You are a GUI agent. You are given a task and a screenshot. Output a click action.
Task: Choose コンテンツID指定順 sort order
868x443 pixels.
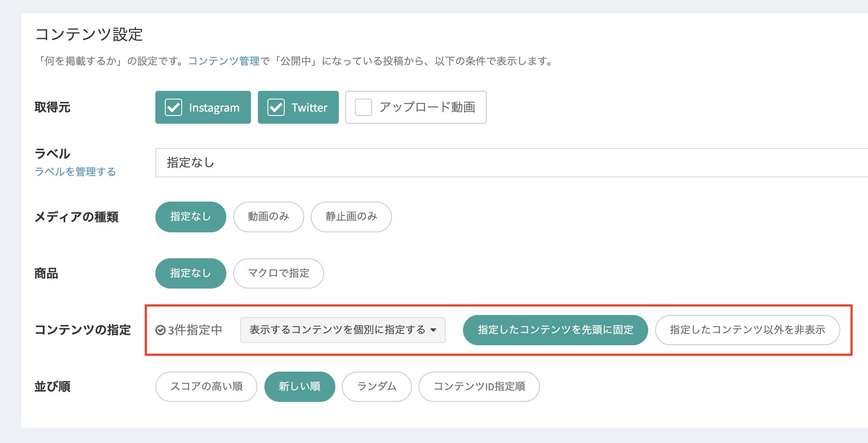coord(479,387)
